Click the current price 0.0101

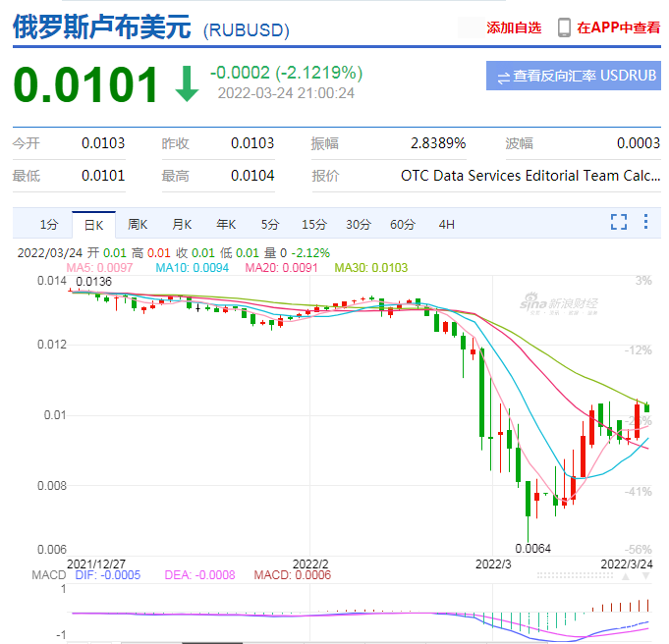point(85,84)
